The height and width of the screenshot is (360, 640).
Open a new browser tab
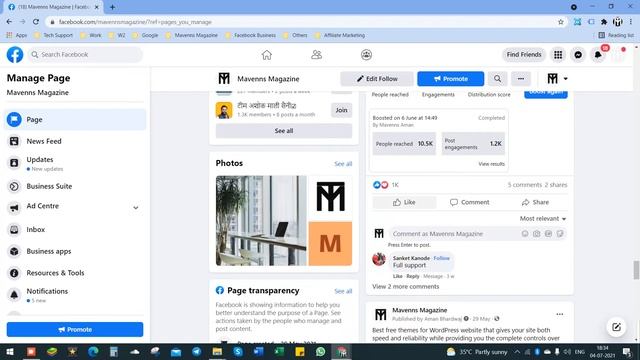112,7
